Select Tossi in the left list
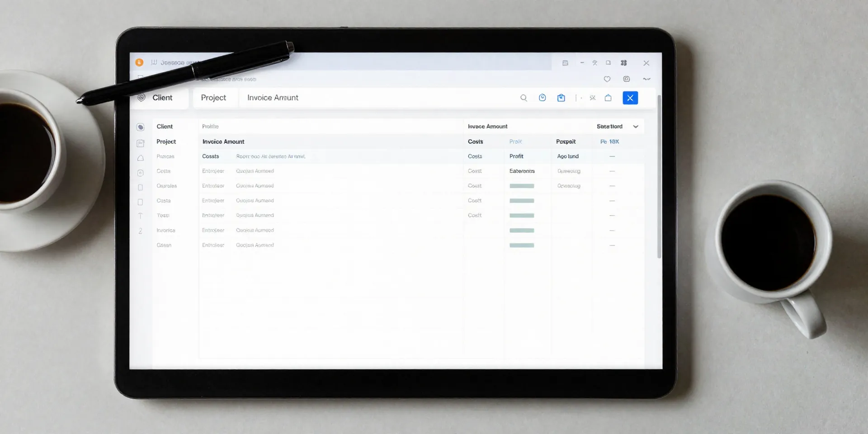 coord(163,215)
